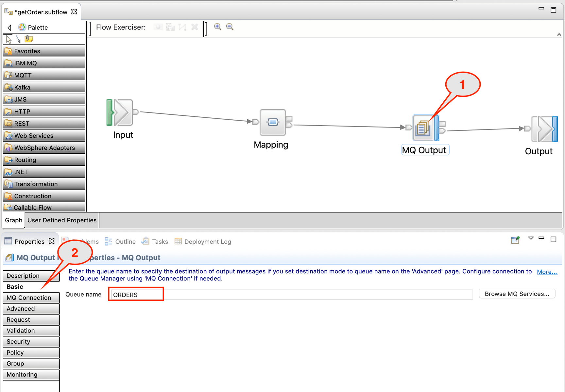Switch to the User Defined Properties tab
This screenshot has width=565, height=392.
pyautogui.click(x=61, y=220)
